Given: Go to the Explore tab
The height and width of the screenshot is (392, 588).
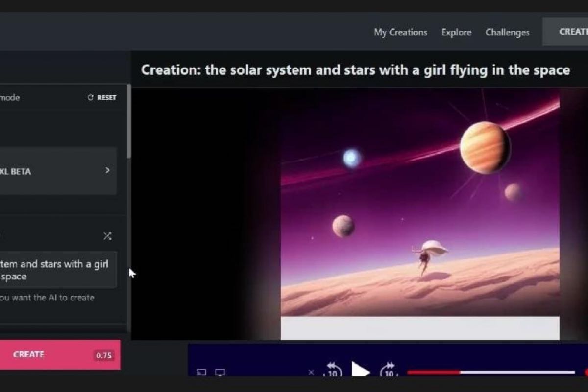Looking at the screenshot, I should 456,32.
